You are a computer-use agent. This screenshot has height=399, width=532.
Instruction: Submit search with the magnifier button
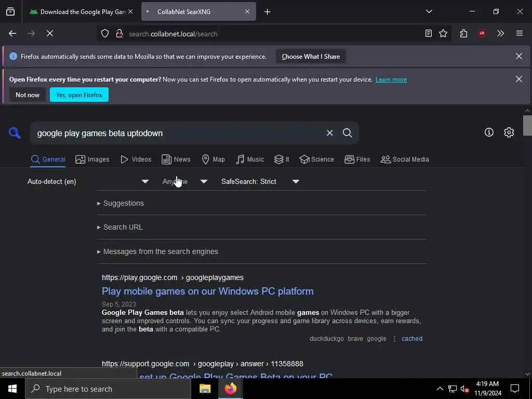tap(347, 133)
